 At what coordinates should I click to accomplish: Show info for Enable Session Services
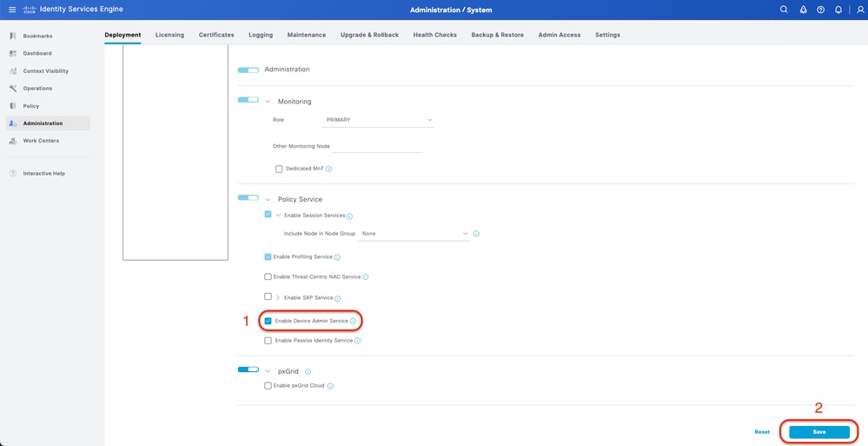pos(349,216)
